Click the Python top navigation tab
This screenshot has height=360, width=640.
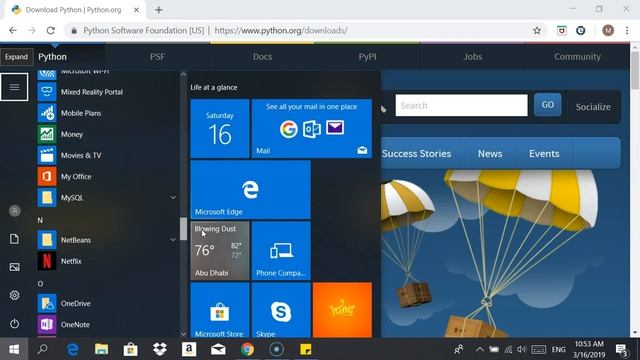(x=53, y=57)
